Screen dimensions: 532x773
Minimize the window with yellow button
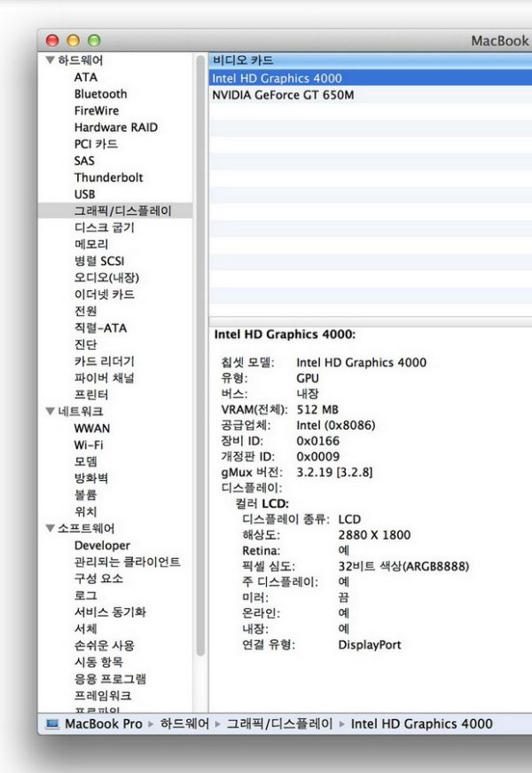73,41
